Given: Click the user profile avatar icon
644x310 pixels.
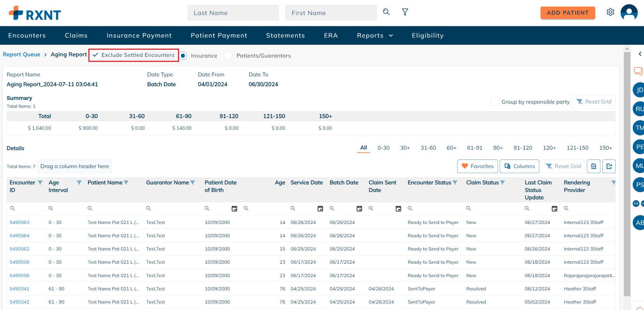Looking at the screenshot, I should coord(629,12).
